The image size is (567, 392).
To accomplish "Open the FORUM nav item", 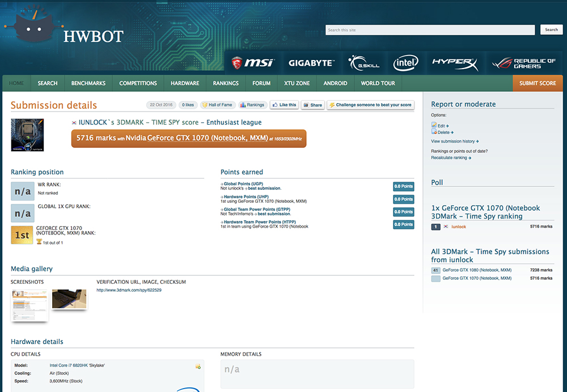I will point(261,83).
